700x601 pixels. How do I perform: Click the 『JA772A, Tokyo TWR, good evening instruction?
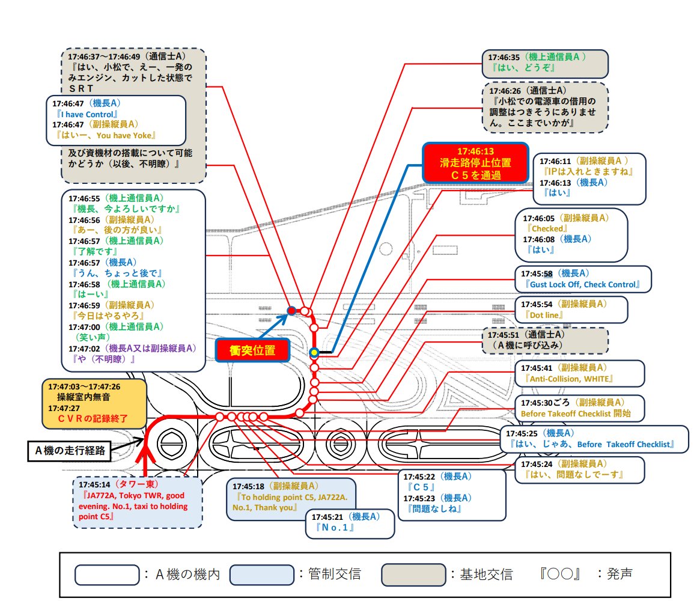click(x=133, y=506)
